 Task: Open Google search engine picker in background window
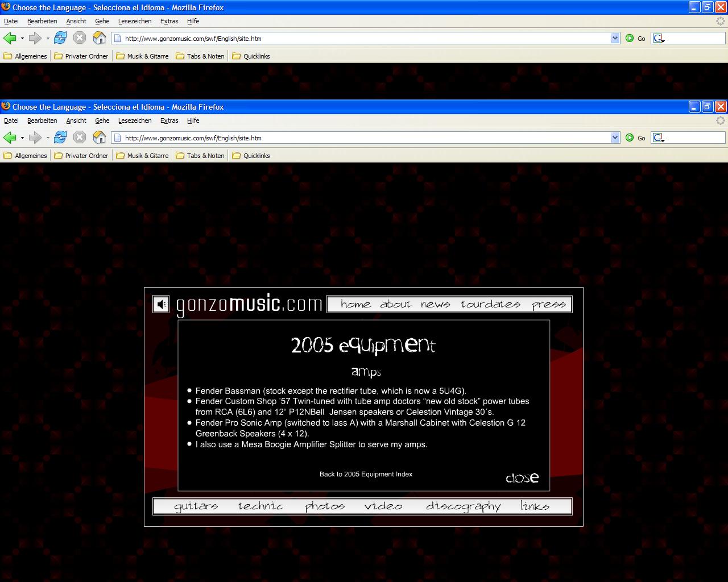point(659,38)
